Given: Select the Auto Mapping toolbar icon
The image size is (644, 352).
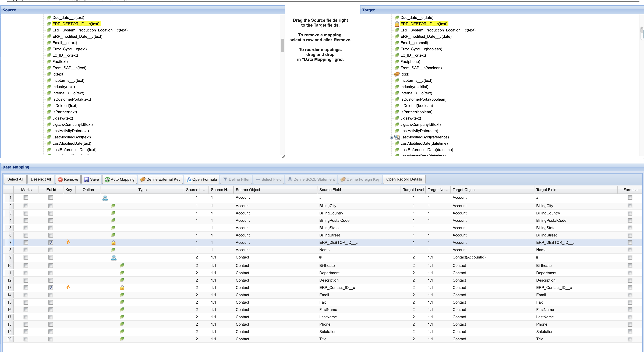Looking at the screenshot, I should click(107, 179).
